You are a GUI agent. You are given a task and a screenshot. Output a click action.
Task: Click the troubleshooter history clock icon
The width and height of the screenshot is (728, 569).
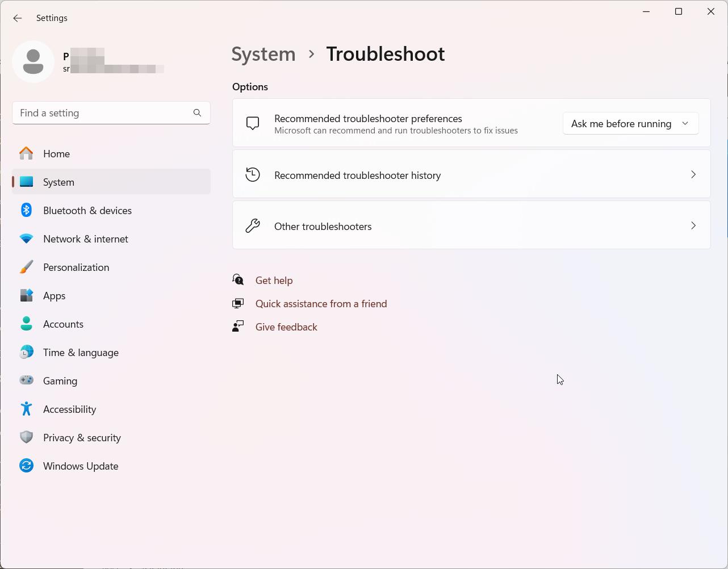pos(253,174)
